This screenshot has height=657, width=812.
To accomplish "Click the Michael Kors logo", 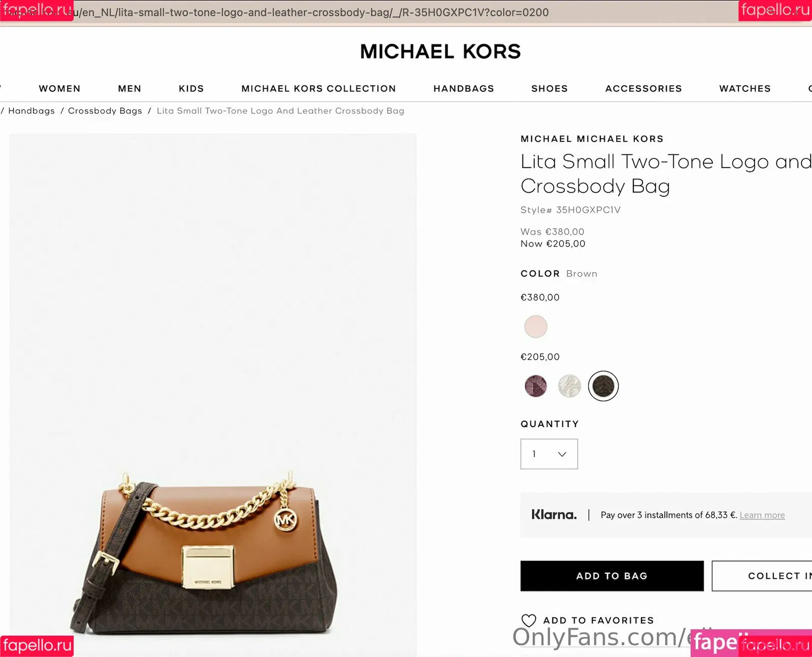I will [440, 52].
